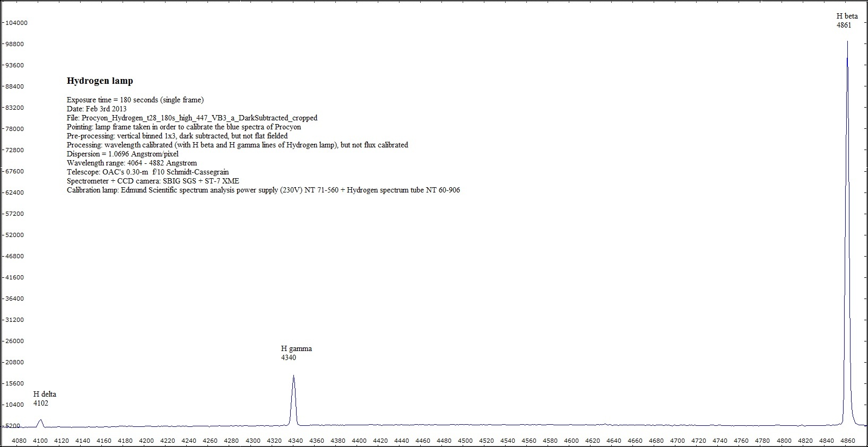Click the x-axis tick label 4860

(x=848, y=441)
